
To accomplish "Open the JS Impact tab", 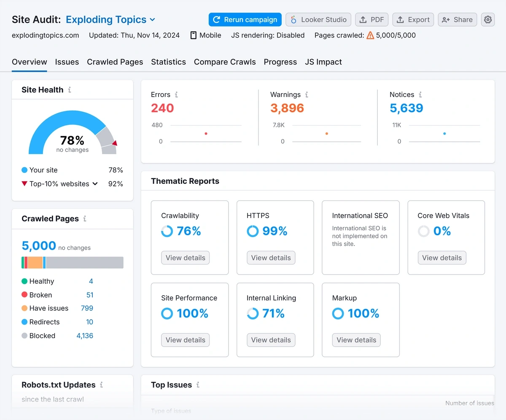I will pos(323,62).
